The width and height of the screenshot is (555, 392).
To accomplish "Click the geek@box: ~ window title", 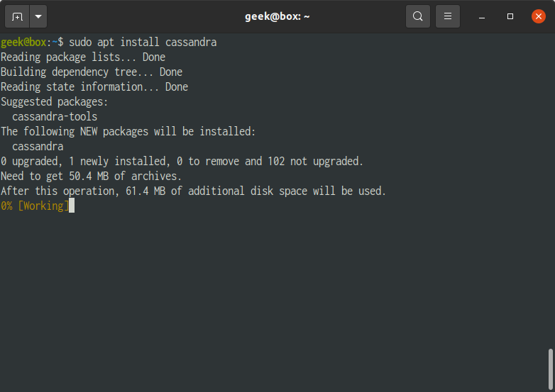I will click(x=277, y=16).
